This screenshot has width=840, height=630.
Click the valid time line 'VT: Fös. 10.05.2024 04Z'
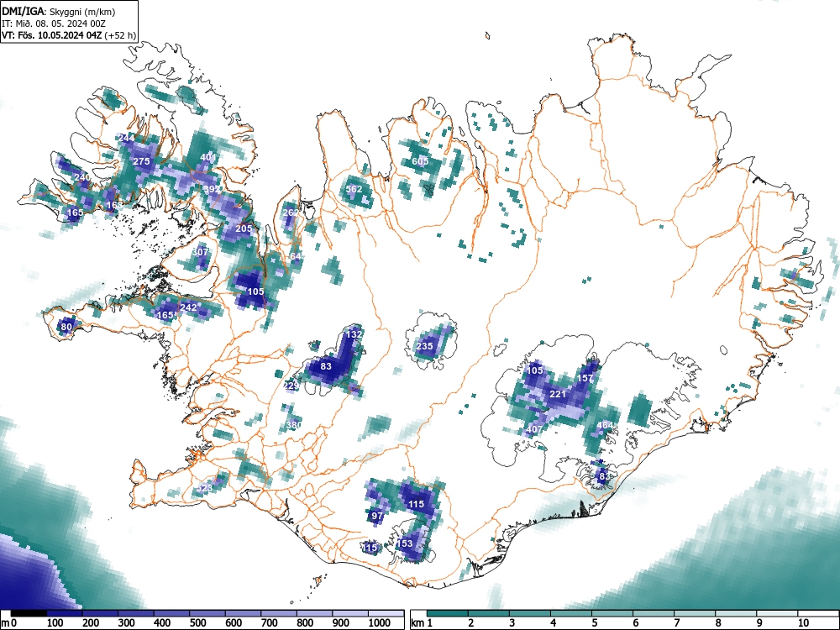[52, 35]
